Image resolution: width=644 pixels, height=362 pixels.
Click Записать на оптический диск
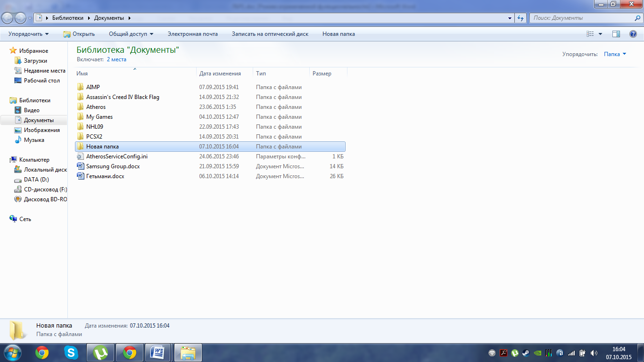click(270, 34)
